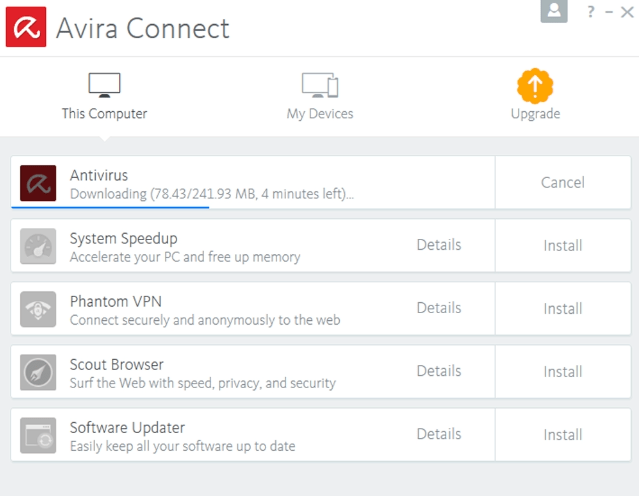Click the Scout Browser compass icon
This screenshot has width=639, height=496.
(x=38, y=372)
